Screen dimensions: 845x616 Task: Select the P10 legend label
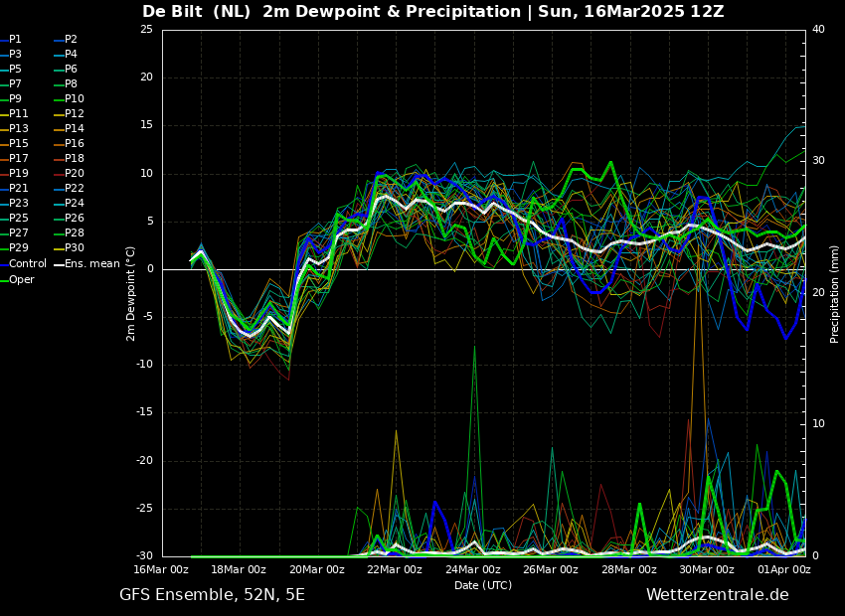75,99
